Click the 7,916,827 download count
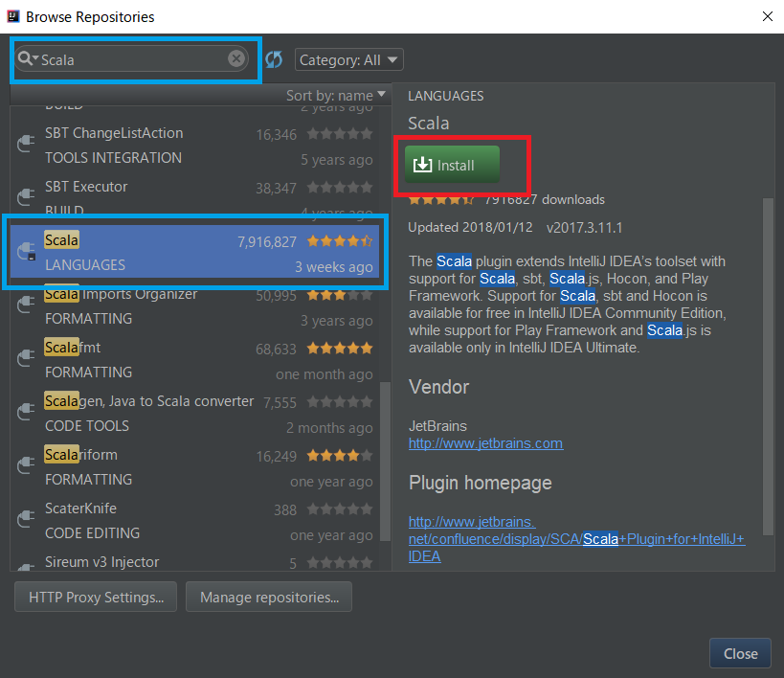 266,242
